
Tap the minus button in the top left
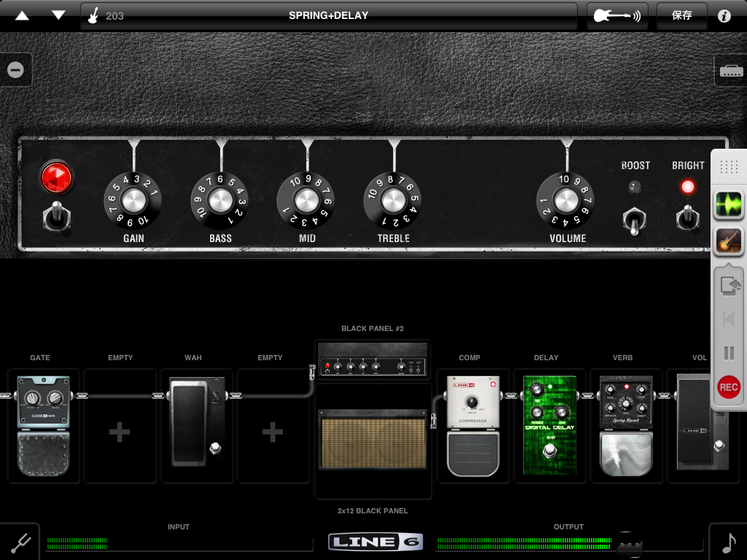15,70
